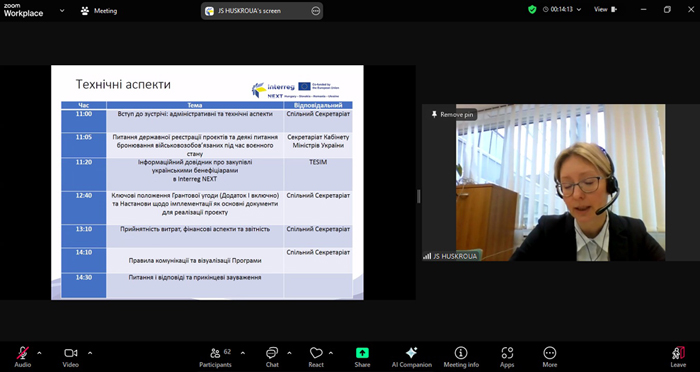Viewport: 700px width, 372px height.
Task: Open the Participants panel
Action: pyautogui.click(x=216, y=357)
